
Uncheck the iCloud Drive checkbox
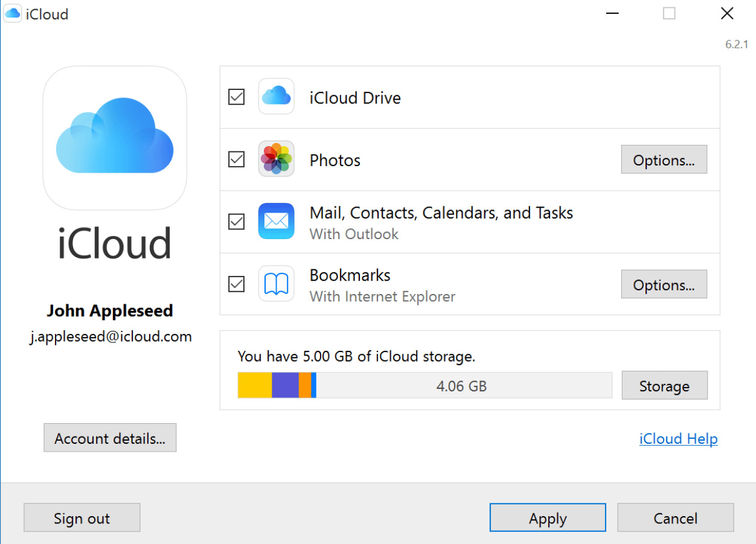(x=236, y=97)
